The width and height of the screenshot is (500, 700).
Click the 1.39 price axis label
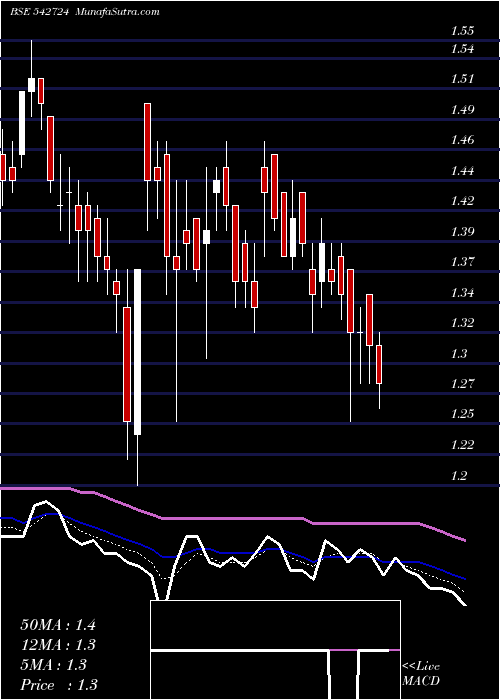tap(462, 231)
